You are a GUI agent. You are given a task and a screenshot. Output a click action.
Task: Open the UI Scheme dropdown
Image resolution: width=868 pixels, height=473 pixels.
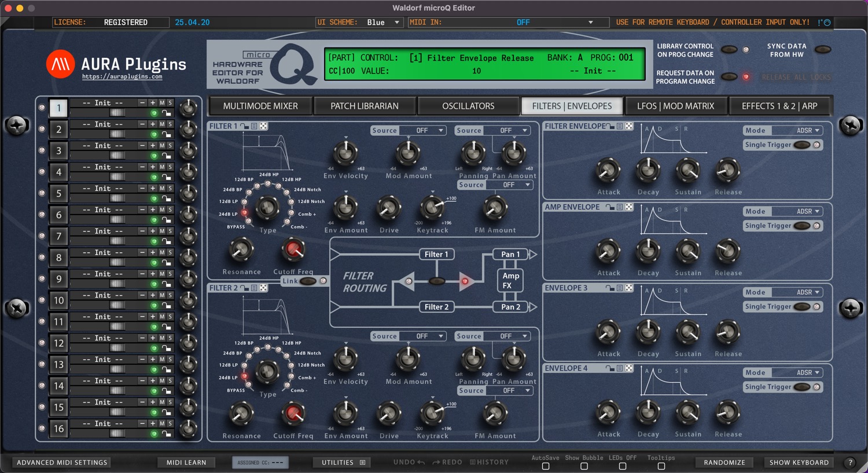click(x=384, y=23)
